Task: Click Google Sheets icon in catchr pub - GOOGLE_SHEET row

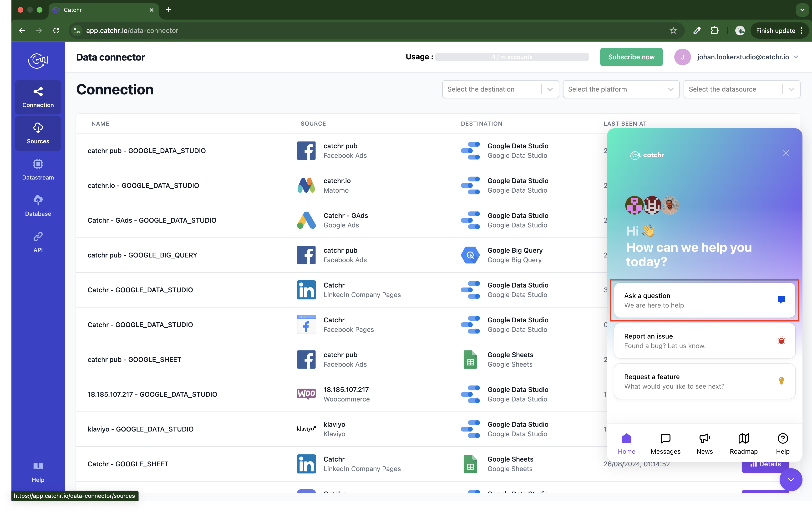Action: click(470, 359)
